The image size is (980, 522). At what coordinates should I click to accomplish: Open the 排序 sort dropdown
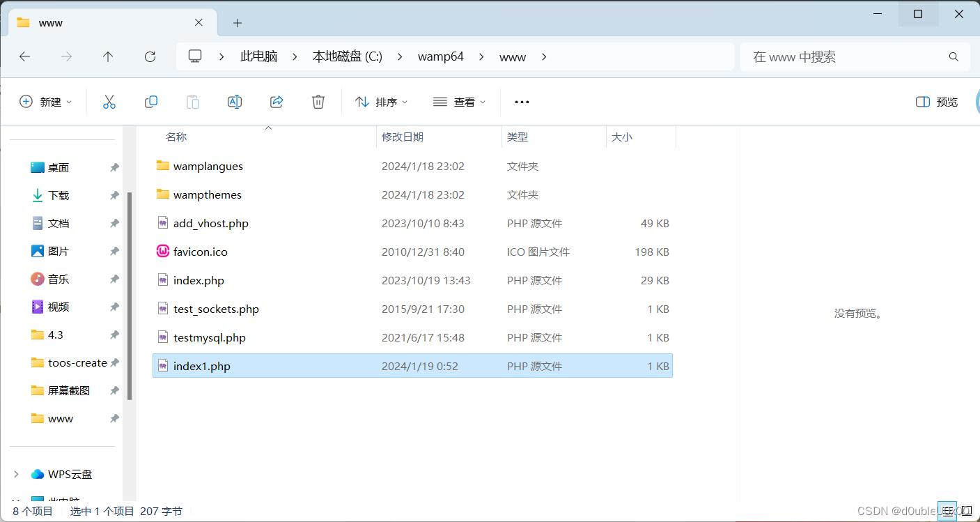pos(381,102)
